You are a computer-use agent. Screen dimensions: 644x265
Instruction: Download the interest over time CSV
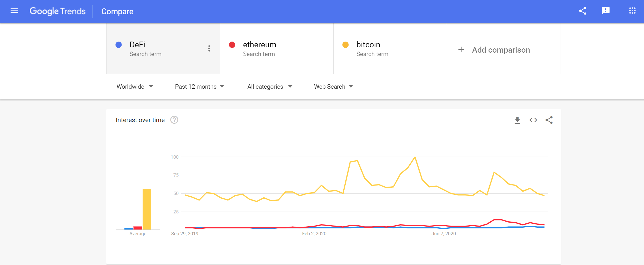click(x=517, y=120)
